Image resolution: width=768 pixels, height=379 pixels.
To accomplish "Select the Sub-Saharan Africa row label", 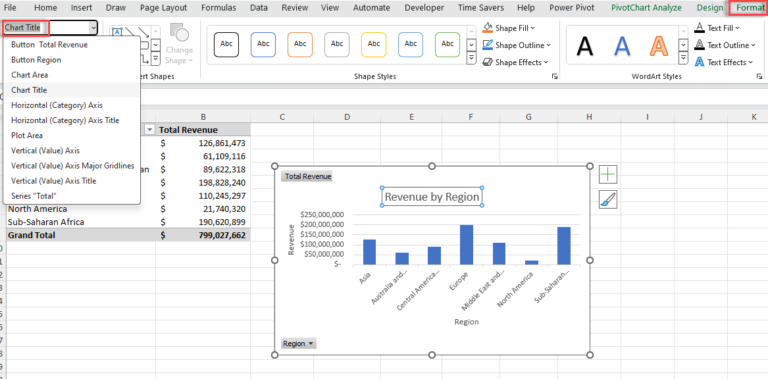I will click(x=81, y=222).
